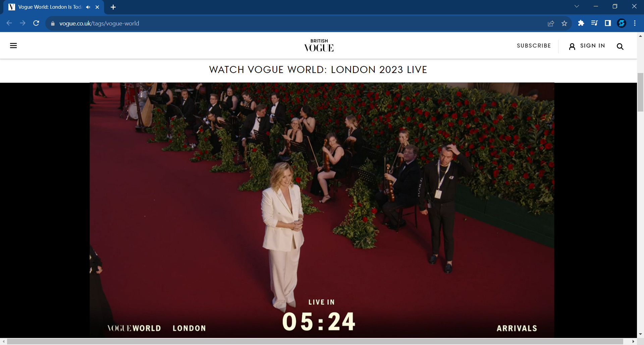Click the ARRIVALS label in video
Image resolution: width=644 pixels, height=345 pixels.
tap(517, 328)
